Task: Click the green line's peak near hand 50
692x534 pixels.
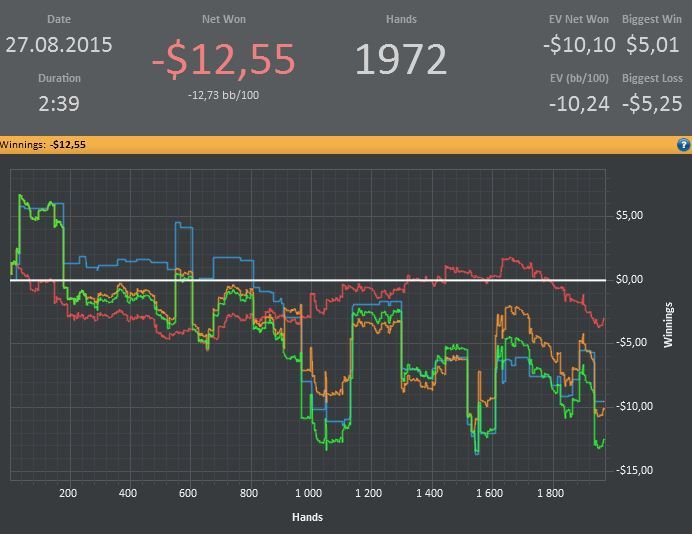Action: click(x=20, y=195)
